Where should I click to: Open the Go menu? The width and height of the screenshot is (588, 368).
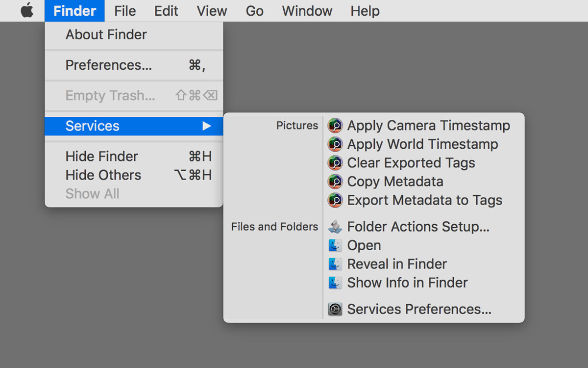tap(254, 11)
